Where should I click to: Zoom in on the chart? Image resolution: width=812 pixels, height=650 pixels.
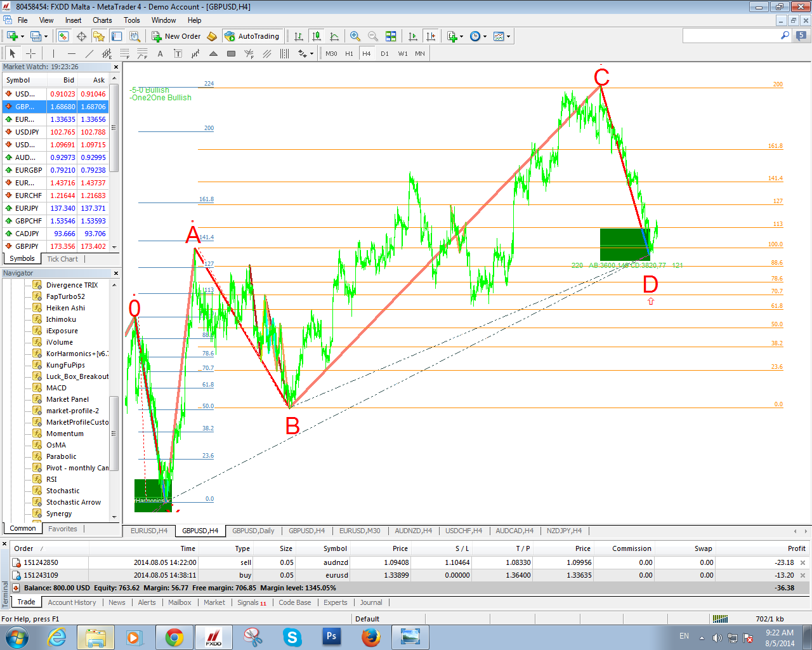point(355,36)
